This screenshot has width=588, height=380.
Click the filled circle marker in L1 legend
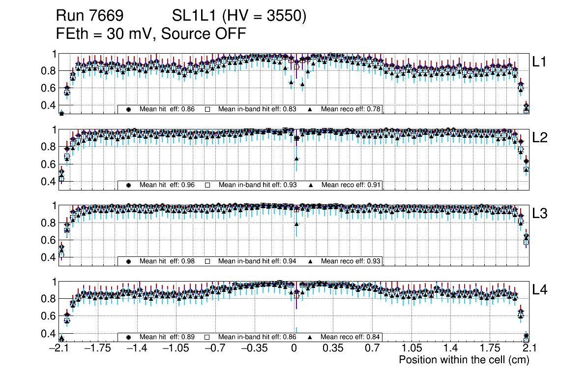pyautogui.click(x=129, y=109)
